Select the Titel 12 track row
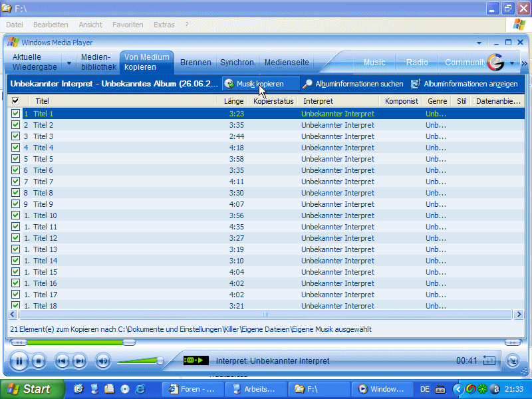This screenshot has width=532, height=399. (x=273, y=238)
